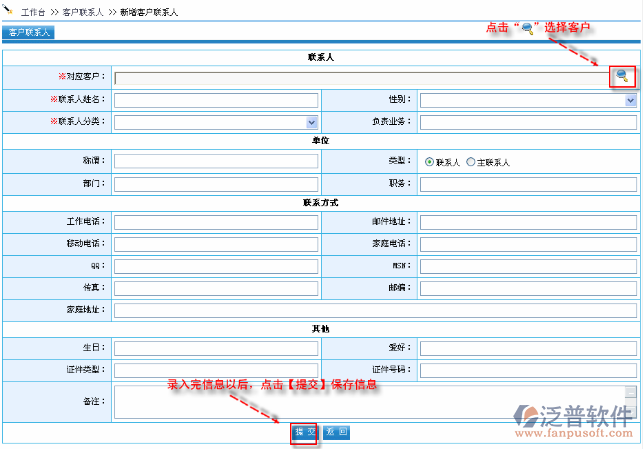Click the 对应客户 label

coord(82,77)
